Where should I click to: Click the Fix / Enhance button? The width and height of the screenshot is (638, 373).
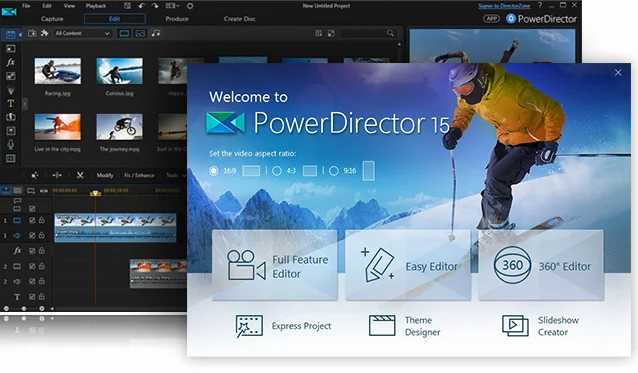(139, 175)
